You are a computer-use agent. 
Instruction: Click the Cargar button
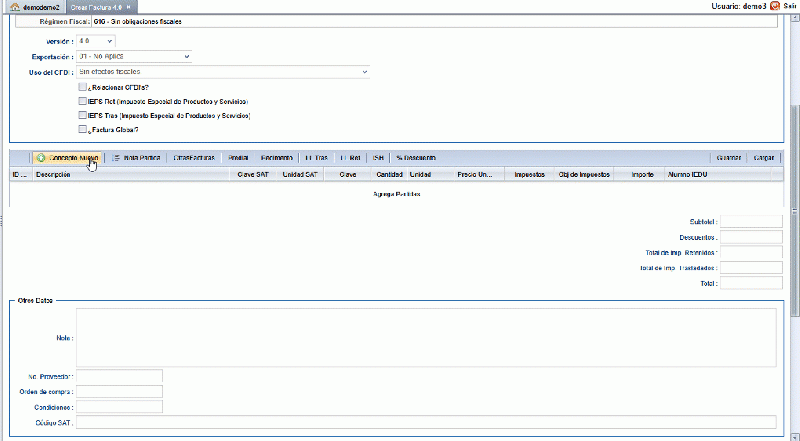[764, 158]
